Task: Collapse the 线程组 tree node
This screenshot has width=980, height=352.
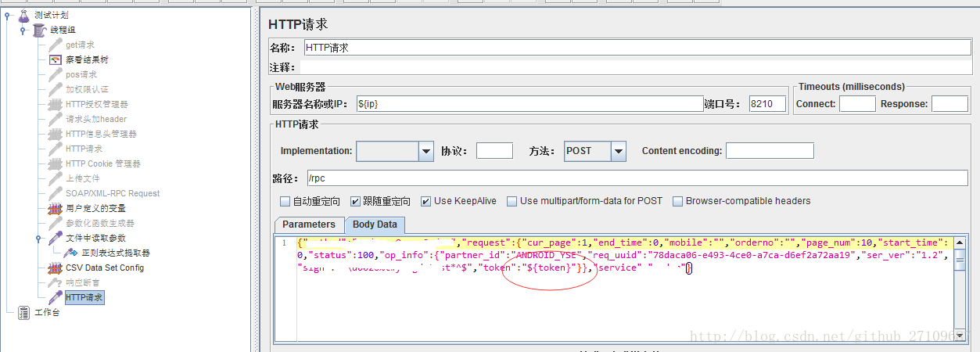Action: click(x=23, y=30)
